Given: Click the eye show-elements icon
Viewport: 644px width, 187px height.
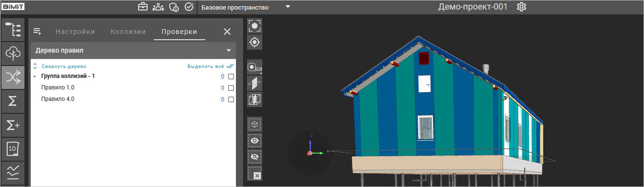Looking at the screenshot, I should [x=255, y=141].
